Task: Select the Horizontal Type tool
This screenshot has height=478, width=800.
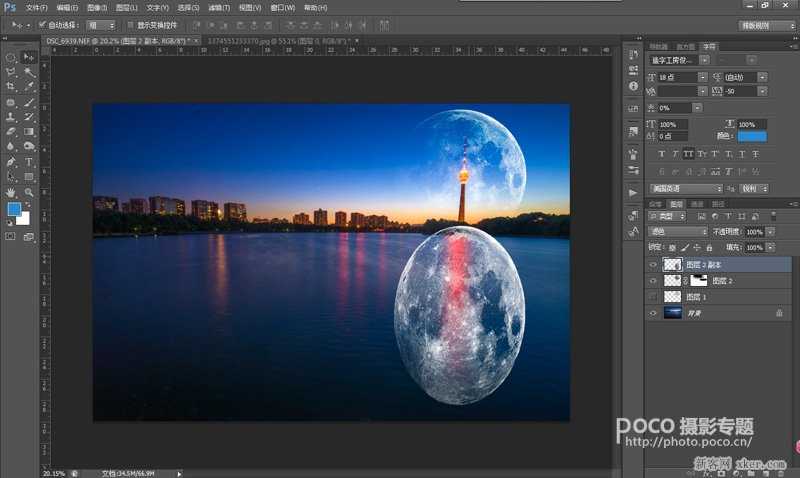Action: [29, 162]
